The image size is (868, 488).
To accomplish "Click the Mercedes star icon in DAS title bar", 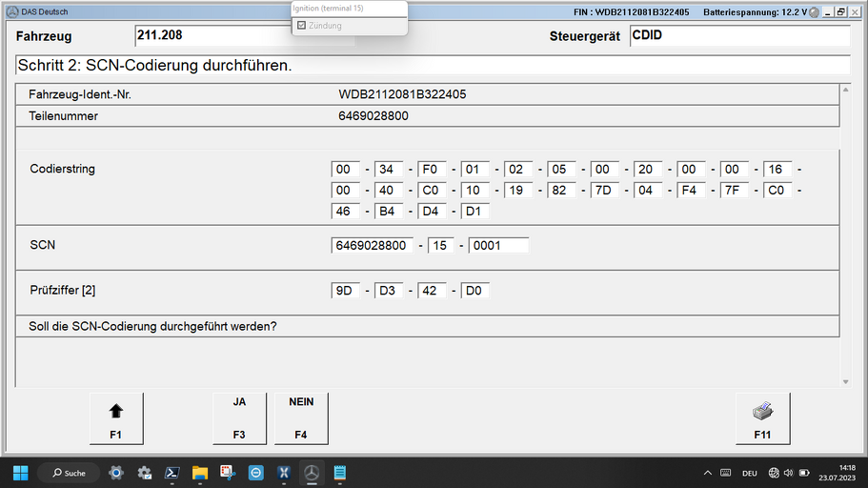I will 12,11.
